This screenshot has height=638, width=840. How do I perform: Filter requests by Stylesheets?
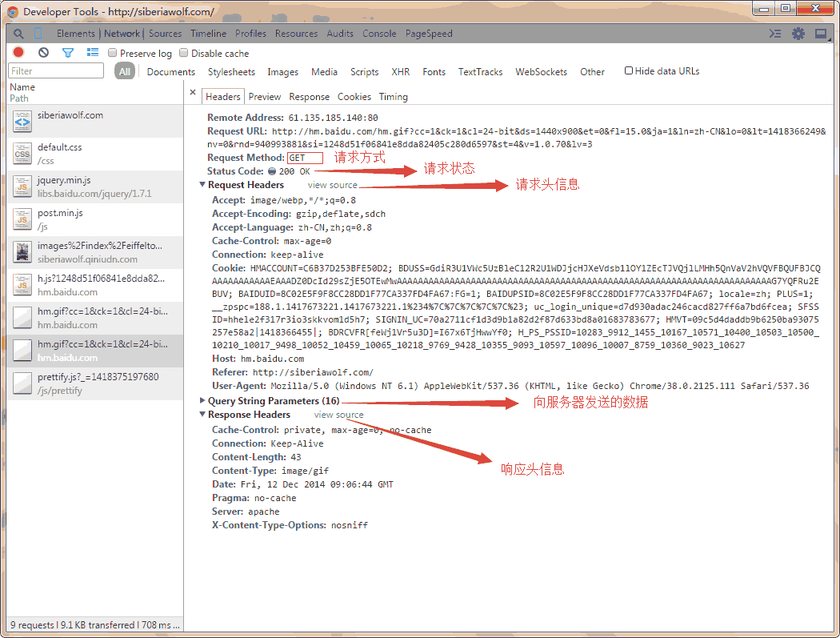coord(231,72)
